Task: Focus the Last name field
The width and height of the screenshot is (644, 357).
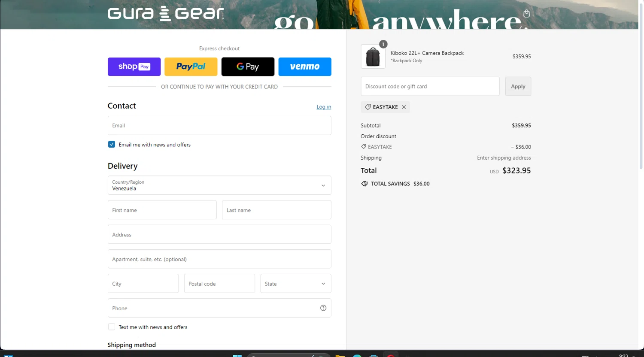Action: [276, 210]
